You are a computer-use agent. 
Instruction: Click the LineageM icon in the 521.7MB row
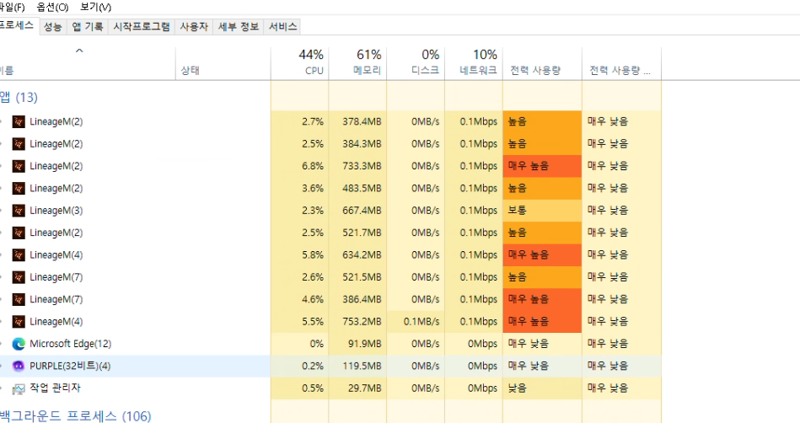[x=19, y=233]
